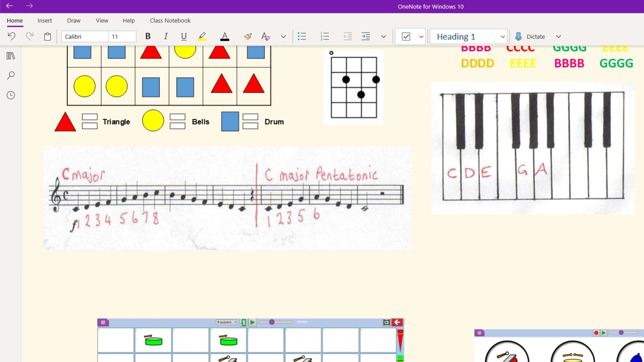The height and width of the screenshot is (362, 644).
Task: Open the Class Notebook tab
Action: tap(170, 21)
